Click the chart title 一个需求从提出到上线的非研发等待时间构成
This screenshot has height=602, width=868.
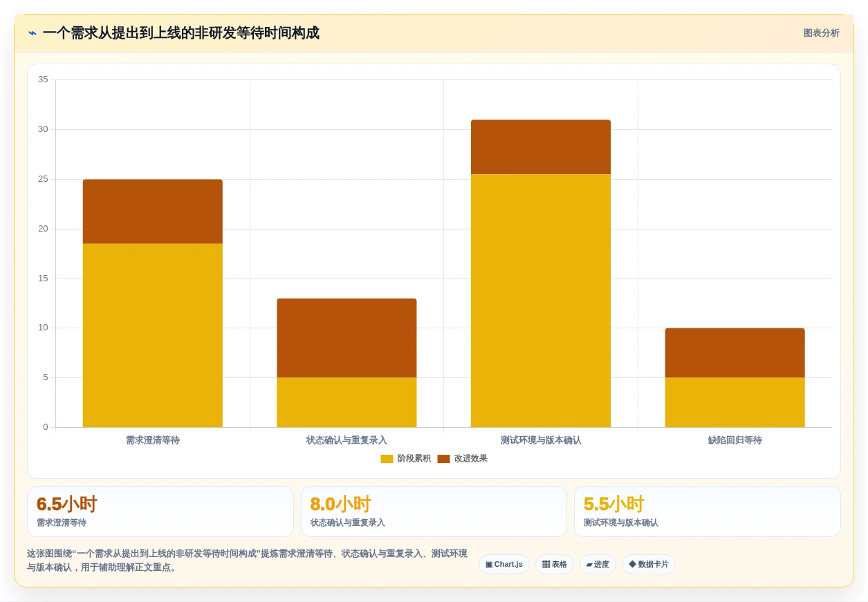(181, 33)
